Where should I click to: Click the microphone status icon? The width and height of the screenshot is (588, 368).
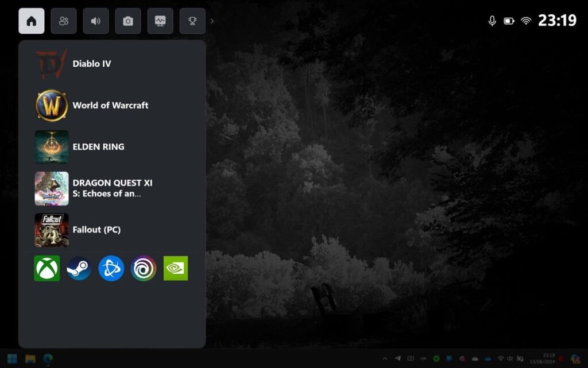(x=492, y=21)
